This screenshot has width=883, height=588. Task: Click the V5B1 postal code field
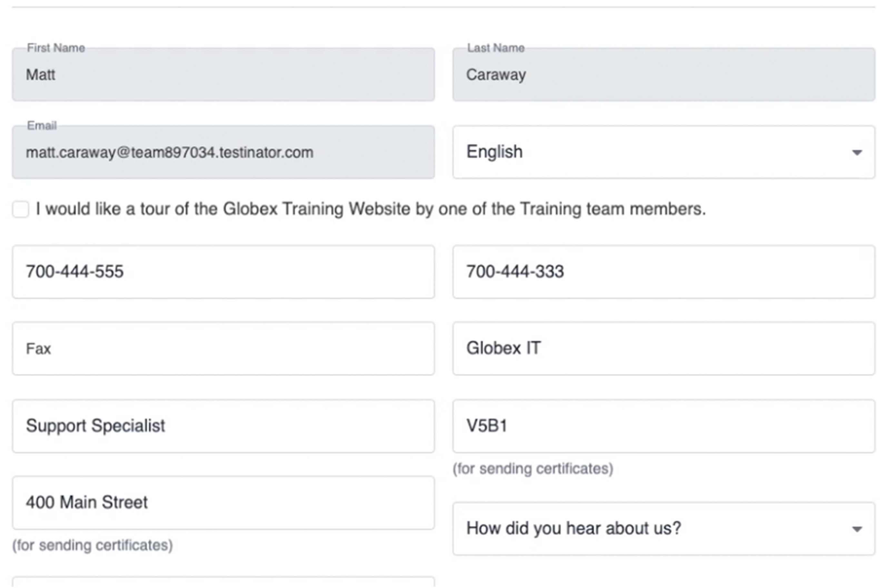click(x=663, y=426)
